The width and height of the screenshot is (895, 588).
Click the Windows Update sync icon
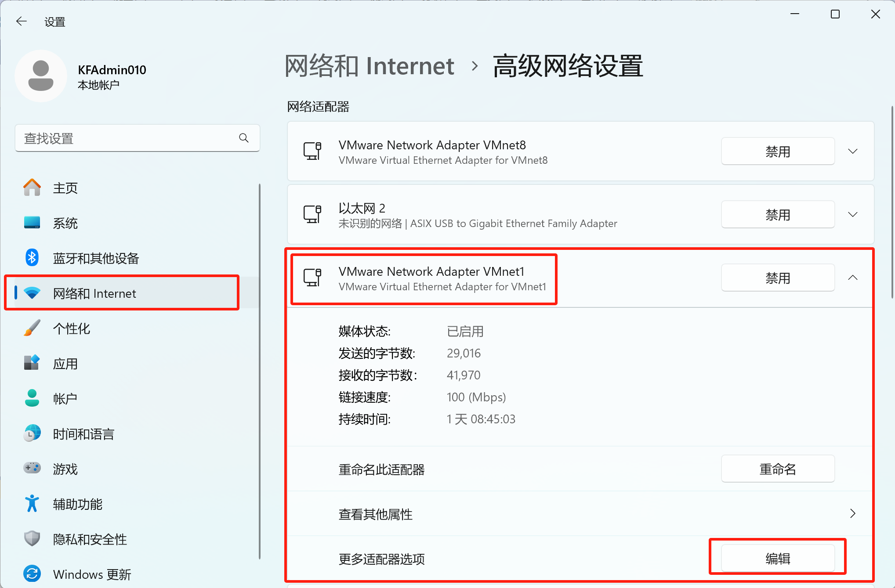32,574
